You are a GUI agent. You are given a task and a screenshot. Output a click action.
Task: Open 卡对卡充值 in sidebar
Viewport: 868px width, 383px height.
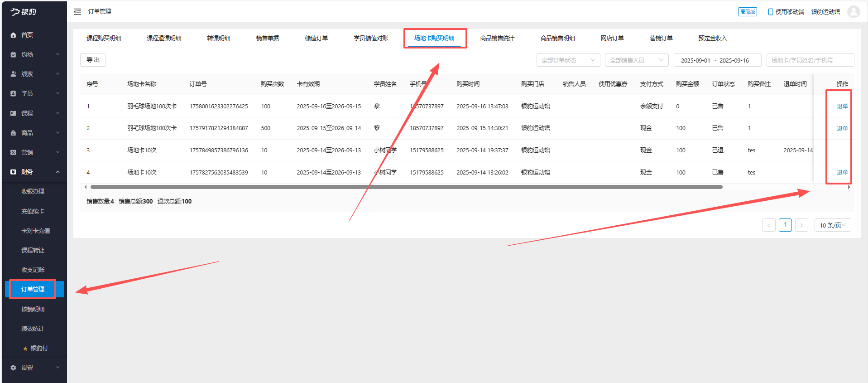click(36, 231)
